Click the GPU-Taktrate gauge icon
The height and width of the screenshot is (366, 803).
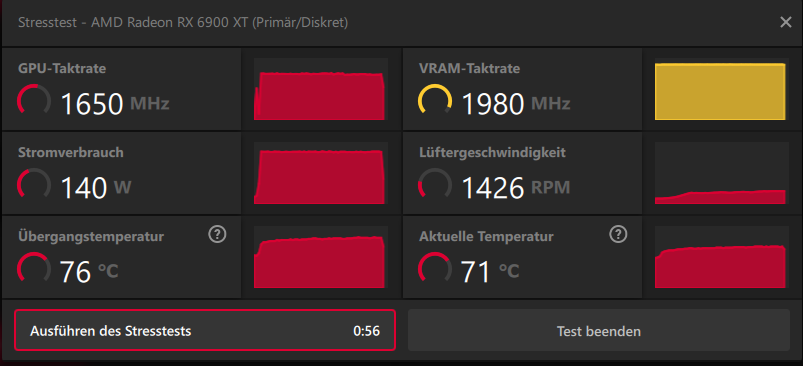pyautogui.click(x=34, y=100)
